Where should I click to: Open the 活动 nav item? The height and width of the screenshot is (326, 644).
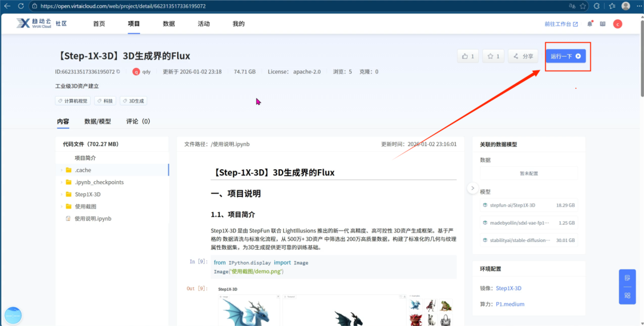point(204,24)
